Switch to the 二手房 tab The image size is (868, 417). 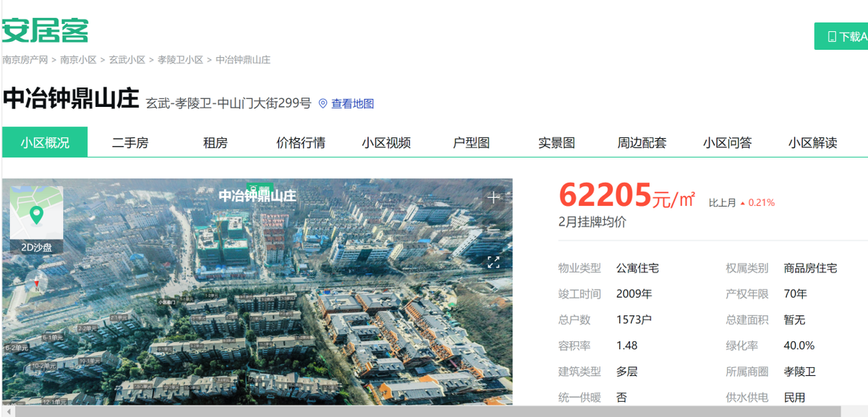pos(130,142)
